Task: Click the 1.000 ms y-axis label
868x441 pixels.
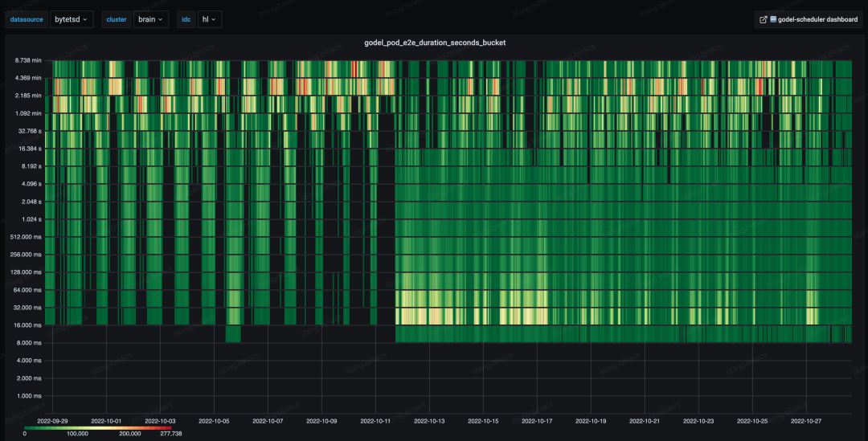Action: (30, 396)
